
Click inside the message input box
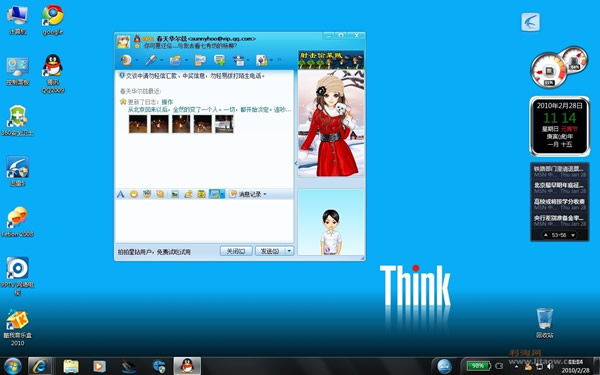coord(204,221)
